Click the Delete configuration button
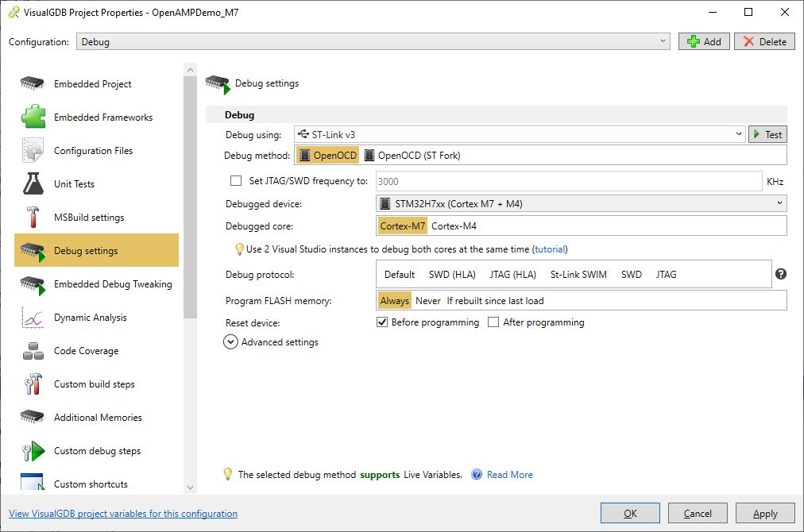Image resolution: width=804 pixels, height=532 pixels. [764, 41]
